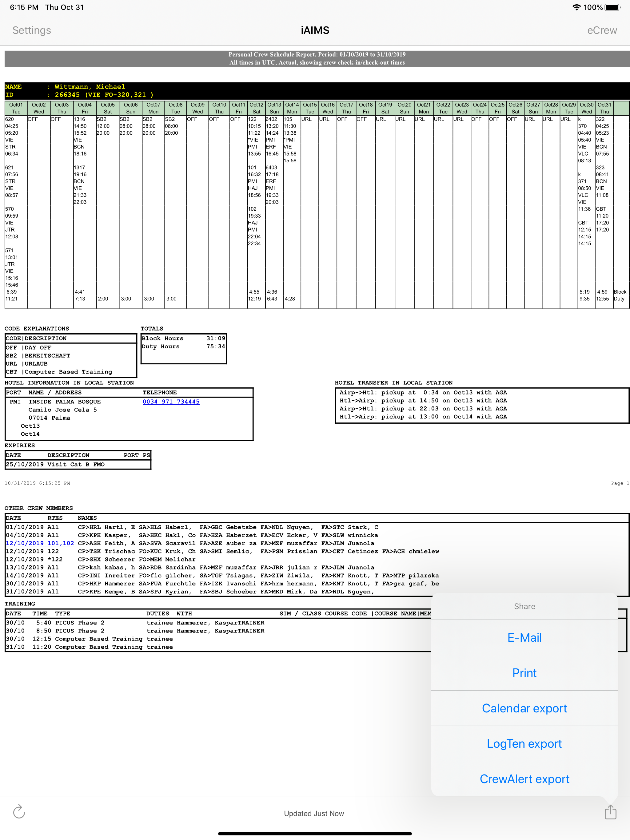Tap the Oct04 Fri column header
630x840 pixels.
click(85, 108)
